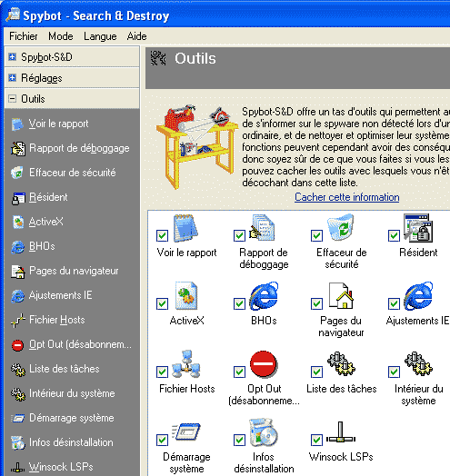Click the Liste des tâches sidebar icon
The width and height of the screenshot is (450, 476).
pos(18,370)
